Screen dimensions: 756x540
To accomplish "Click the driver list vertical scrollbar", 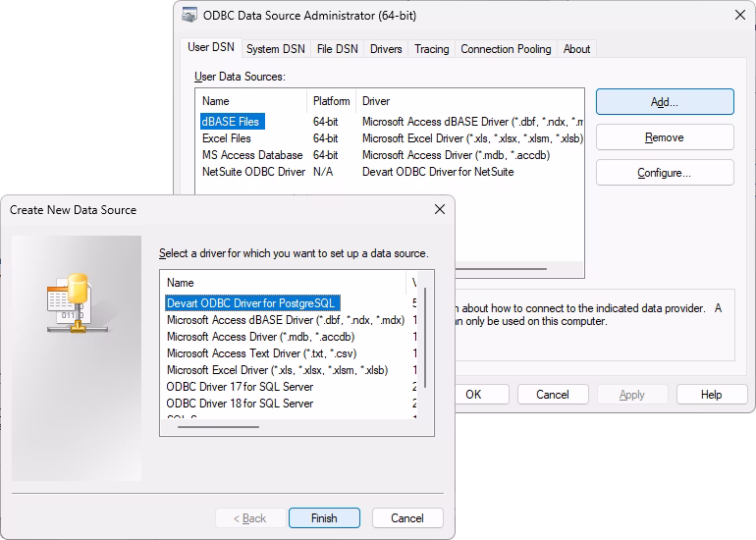I will (x=425, y=338).
